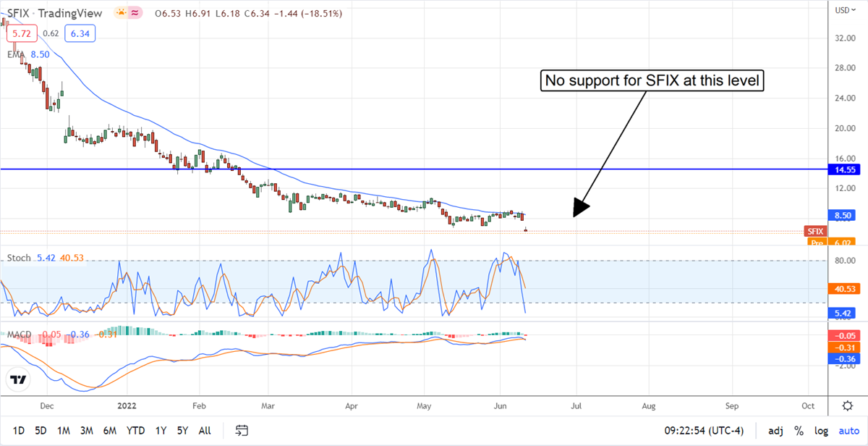This screenshot has width=868, height=446.
Task: Click the sun pre-market session icon
Action: pos(119,14)
